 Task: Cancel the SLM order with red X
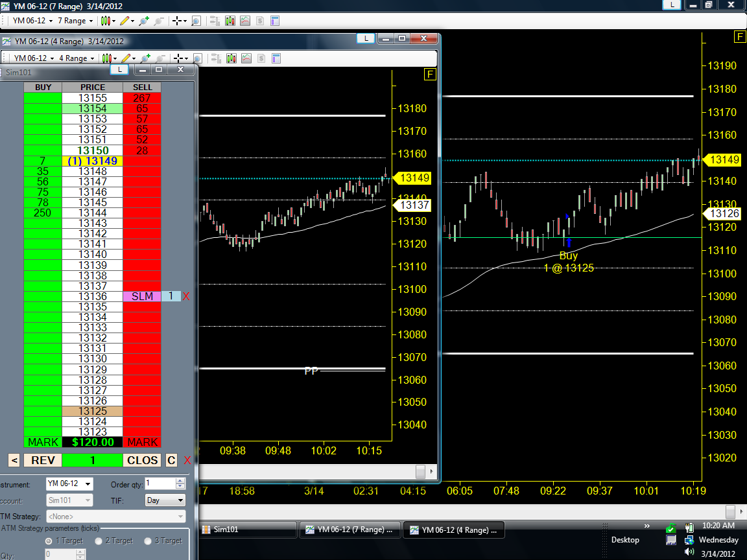(x=186, y=296)
